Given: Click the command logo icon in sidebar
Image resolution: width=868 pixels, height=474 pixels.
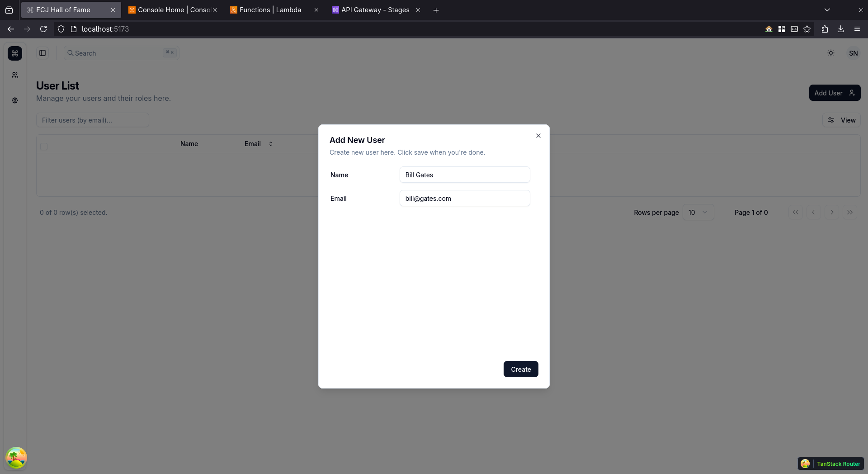Looking at the screenshot, I should [x=15, y=53].
